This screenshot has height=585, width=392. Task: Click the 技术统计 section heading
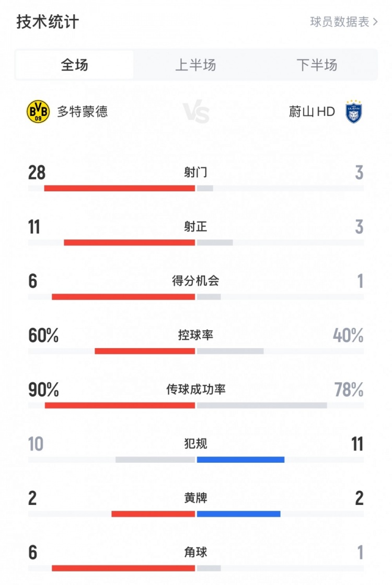(x=48, y=22)
